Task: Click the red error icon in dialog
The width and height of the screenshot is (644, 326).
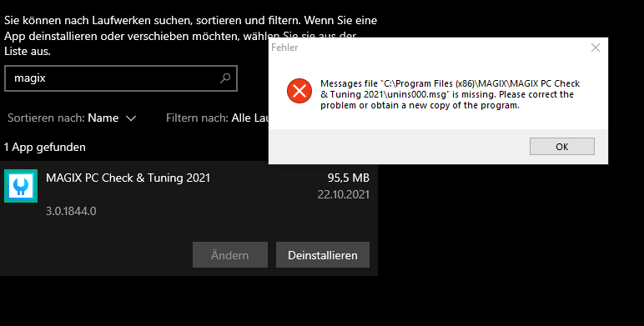Action: [299, 91]
